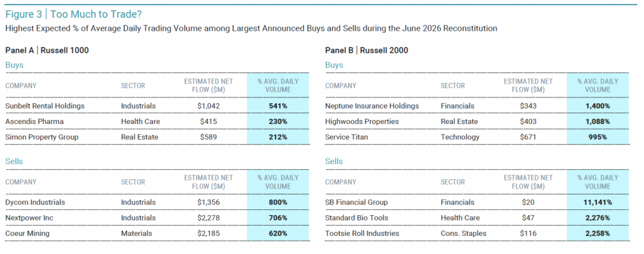This screenshot has height=254, width=644.
Task: Select Dycom Industrials in Sells table
Action: point(35,202)
